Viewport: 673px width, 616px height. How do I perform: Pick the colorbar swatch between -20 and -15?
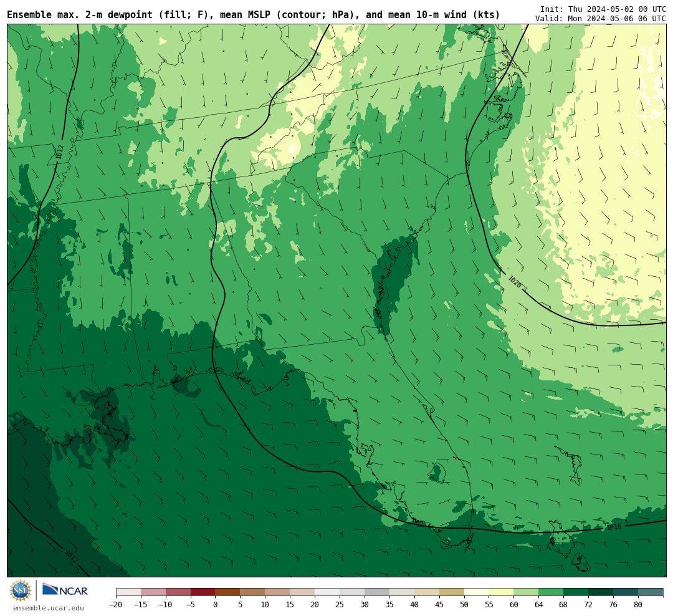pos(128,592)
